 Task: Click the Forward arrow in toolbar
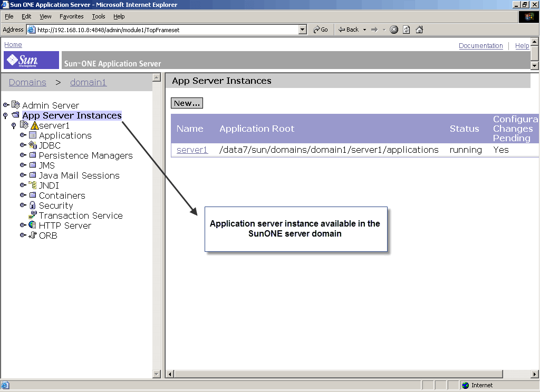[x=374, y=30]
